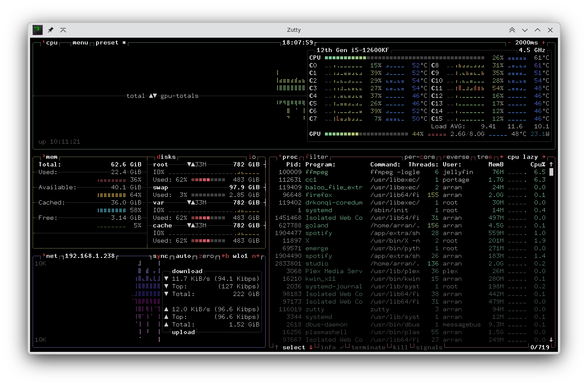Image resolution: width=588 pixels, height=387 pixels.
Task: Switch to next network interface with n>
Action: [x=256, y=256]
